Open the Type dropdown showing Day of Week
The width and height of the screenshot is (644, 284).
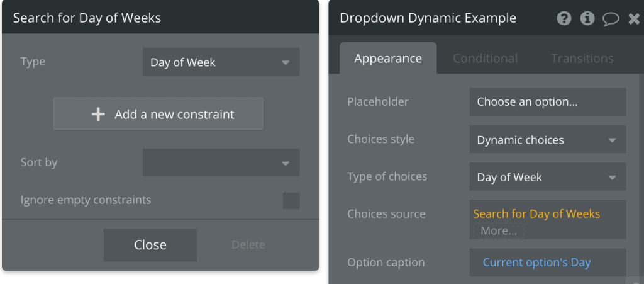(x=221, y=62)
